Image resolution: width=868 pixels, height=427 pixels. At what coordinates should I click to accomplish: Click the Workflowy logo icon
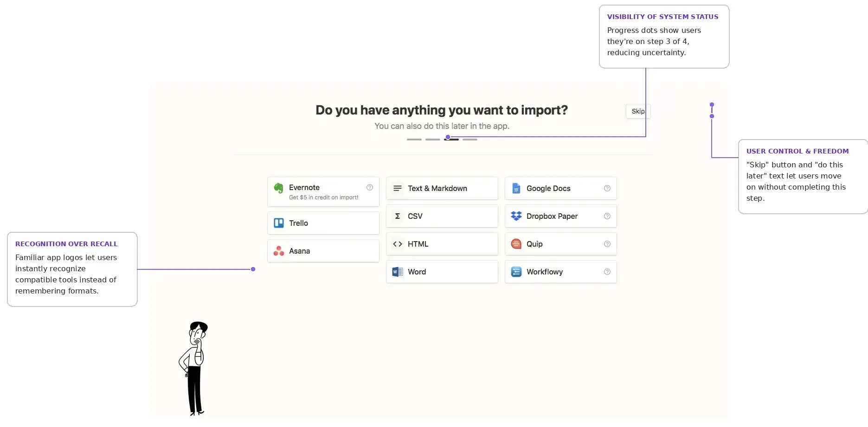click(516, 272)
